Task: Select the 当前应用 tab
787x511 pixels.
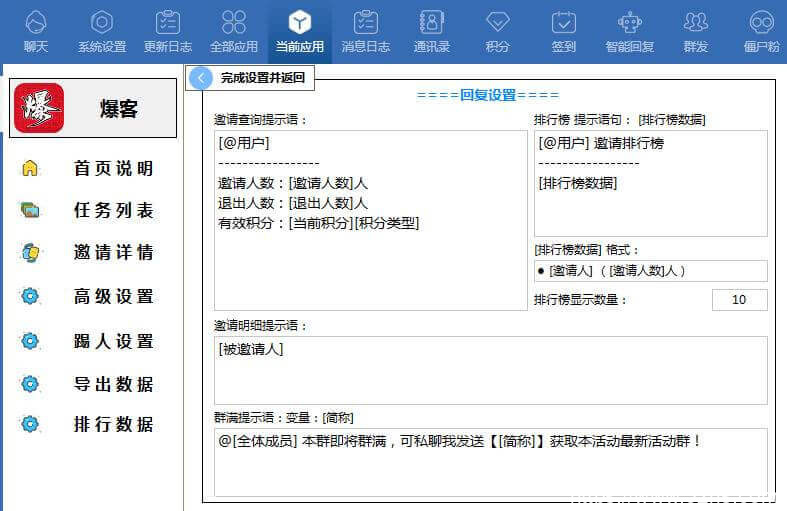Action: [299, 31]
